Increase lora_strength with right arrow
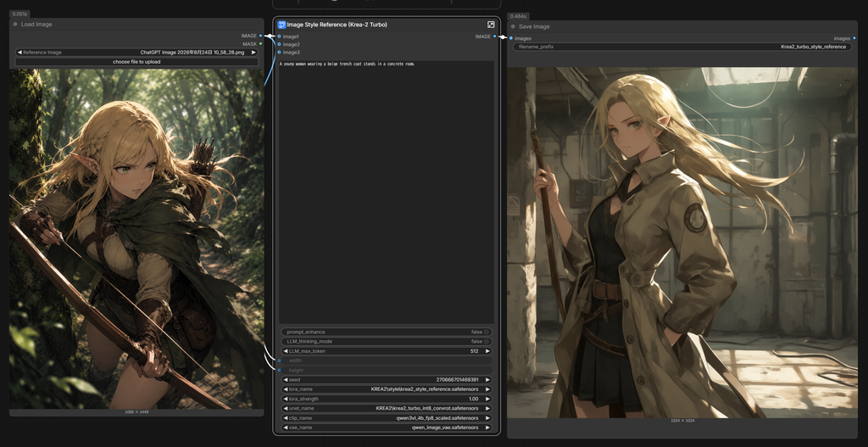This screenshot has height=447, width=868. click(487, 399)
